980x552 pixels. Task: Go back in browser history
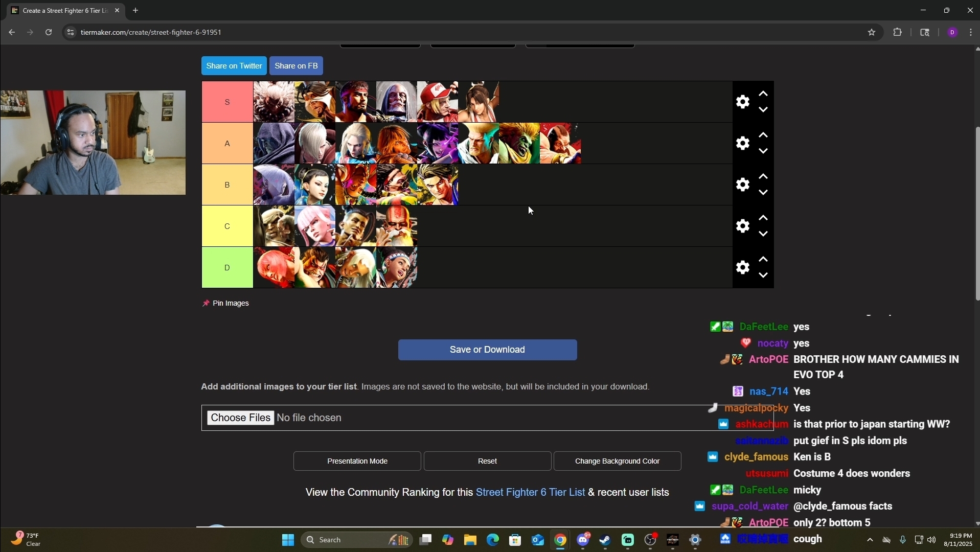(11, 32)
